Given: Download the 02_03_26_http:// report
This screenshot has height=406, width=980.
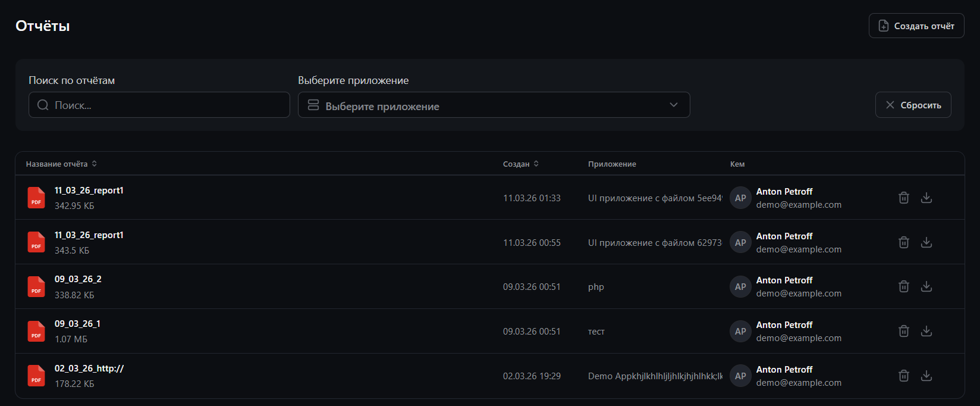Looking at the screenshot, I should [926, 376].
